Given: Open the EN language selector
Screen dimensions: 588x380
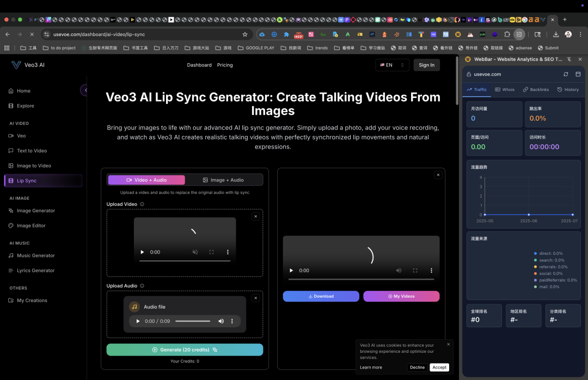Looking at the screenshot, I should tap(392, 65).
